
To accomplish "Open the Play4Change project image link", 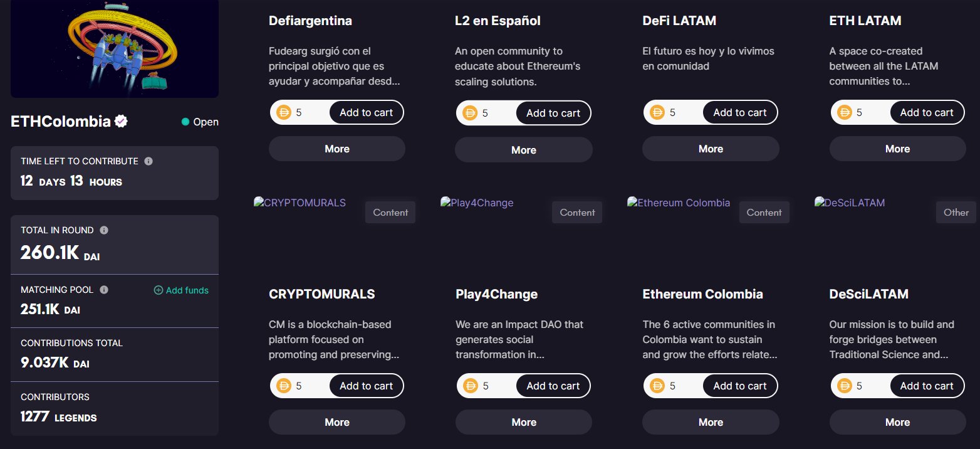I will (x=477, y=203).
